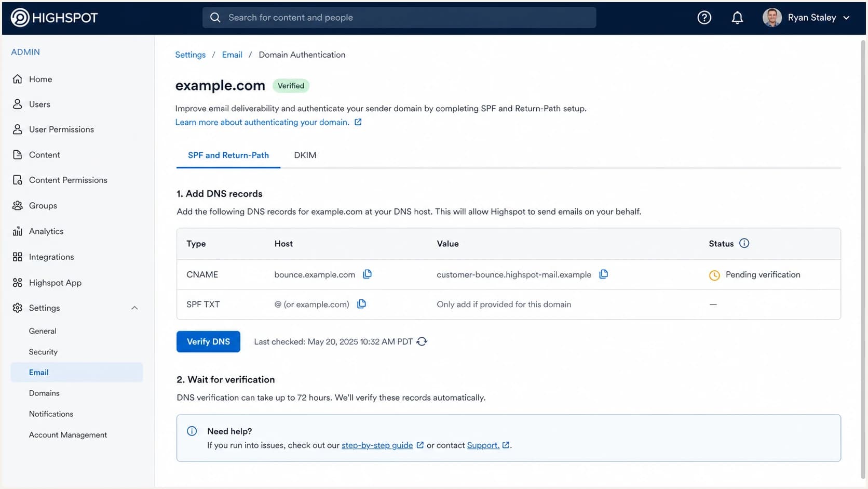Select Notifications under Settings

[x=51, y=414]
